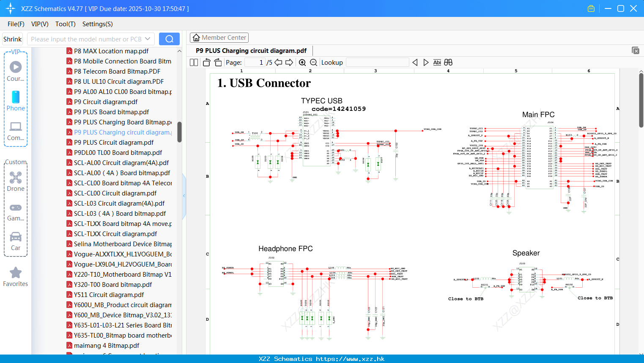
Task: Open SCL-TLXX Circuit diagram.pdf
Action: point(115,234)
